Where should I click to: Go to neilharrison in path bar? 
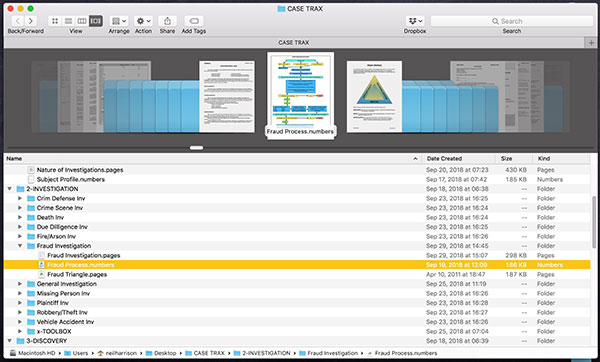[x=117, y=353]
